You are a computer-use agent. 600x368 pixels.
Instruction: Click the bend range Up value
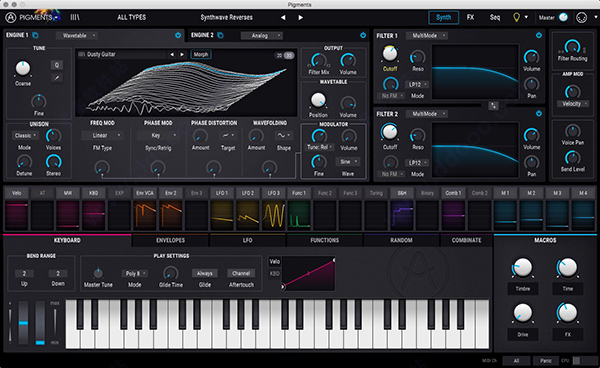point(24,274)
